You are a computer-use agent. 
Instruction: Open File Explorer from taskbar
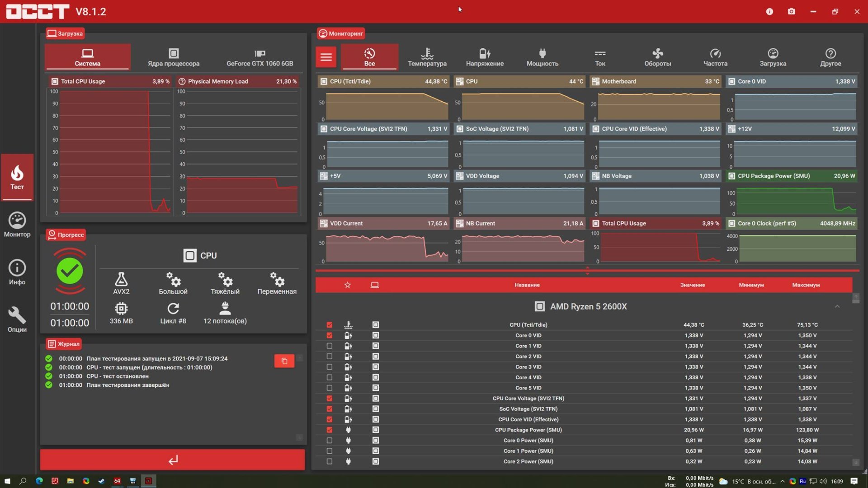tap(70, 481)
